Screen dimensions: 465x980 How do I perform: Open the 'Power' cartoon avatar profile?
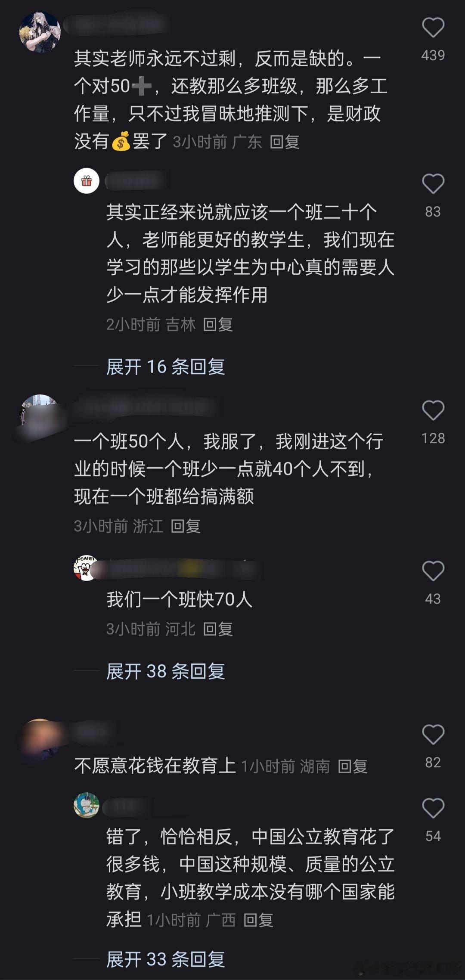click(86, 568)
